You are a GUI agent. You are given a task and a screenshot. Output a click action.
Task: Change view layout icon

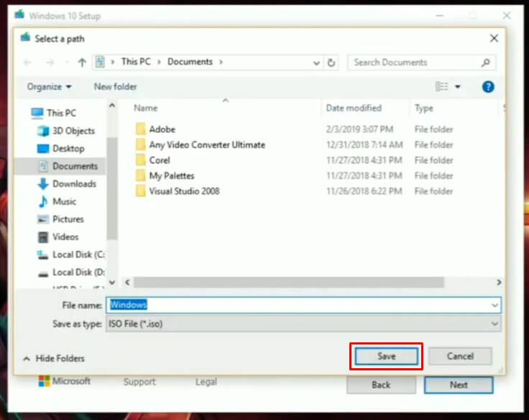(442, 87)
